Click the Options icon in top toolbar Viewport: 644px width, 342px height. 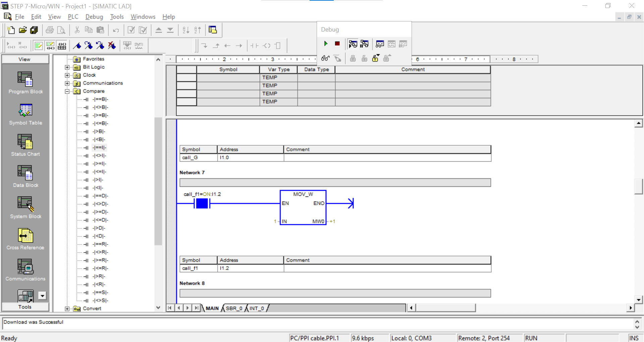(x=213, y=30)
